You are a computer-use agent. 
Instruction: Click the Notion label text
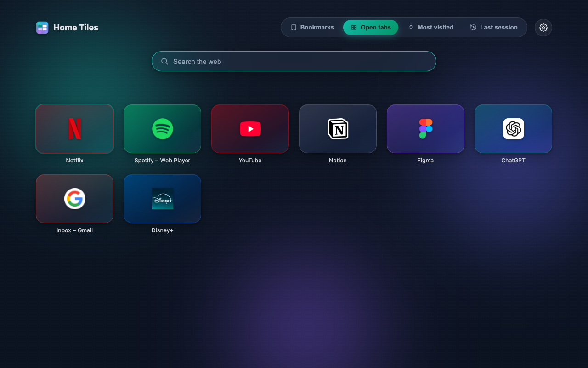tap(338, 161)
